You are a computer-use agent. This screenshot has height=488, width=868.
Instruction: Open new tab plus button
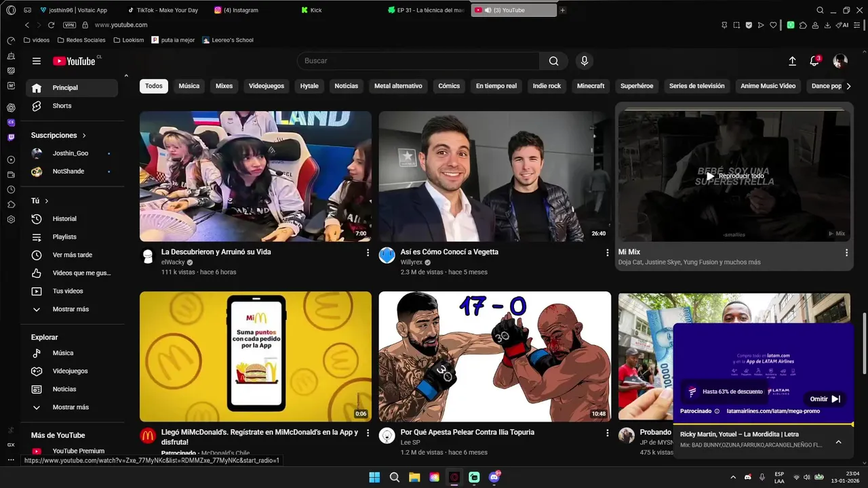(562, 10)
